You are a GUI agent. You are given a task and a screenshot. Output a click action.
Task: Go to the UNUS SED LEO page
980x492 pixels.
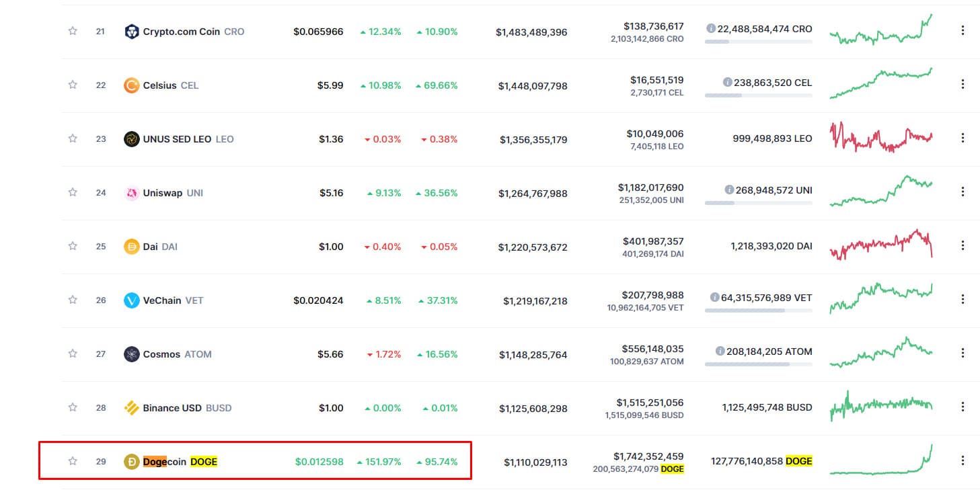[178, 139]
